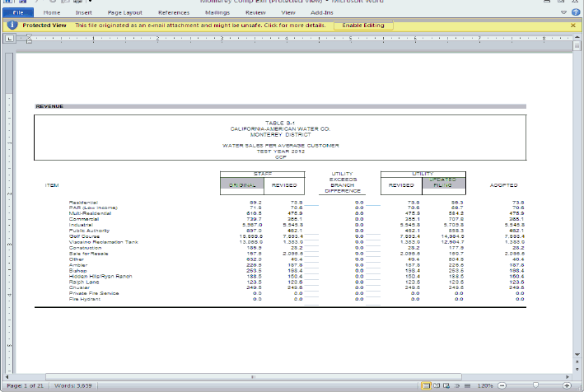This screenshot has width=584, height=392.
Task: Click the Words: 3,659 count indicator
Action: 73,385
